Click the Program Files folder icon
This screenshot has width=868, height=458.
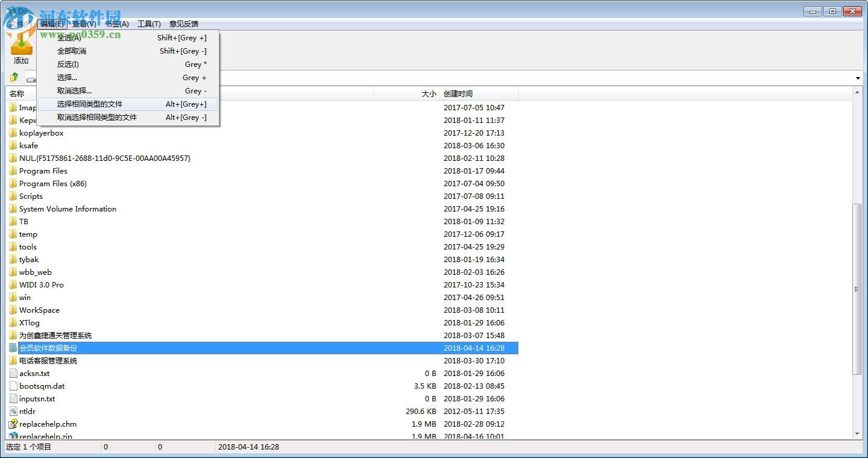tap(13, 171)
